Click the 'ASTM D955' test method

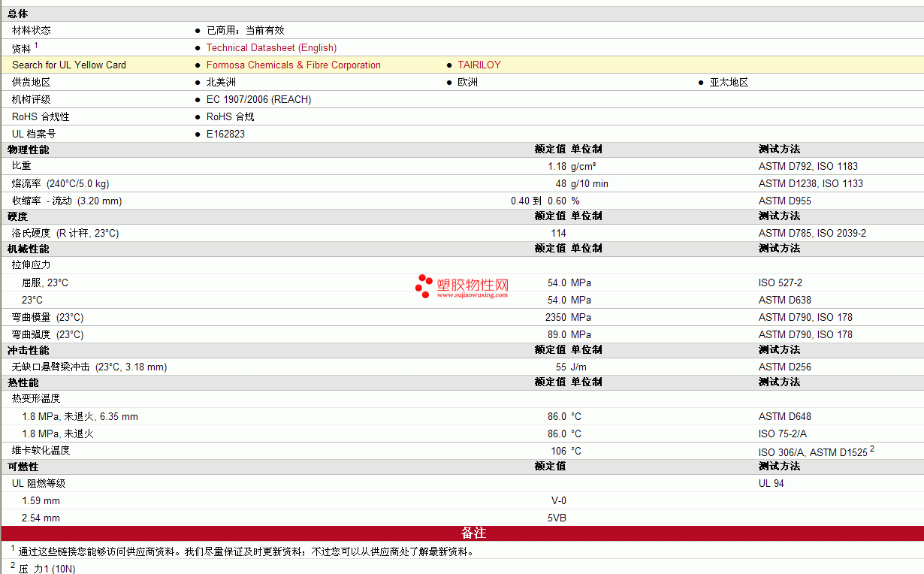click(785, 201)
